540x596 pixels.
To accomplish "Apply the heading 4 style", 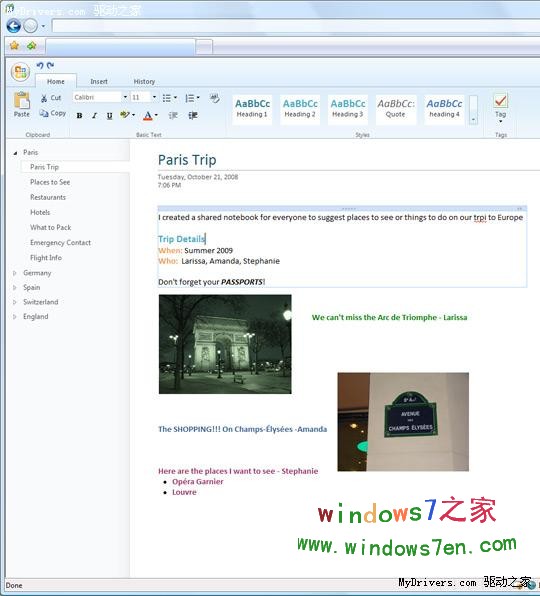I will coord(444,109).
